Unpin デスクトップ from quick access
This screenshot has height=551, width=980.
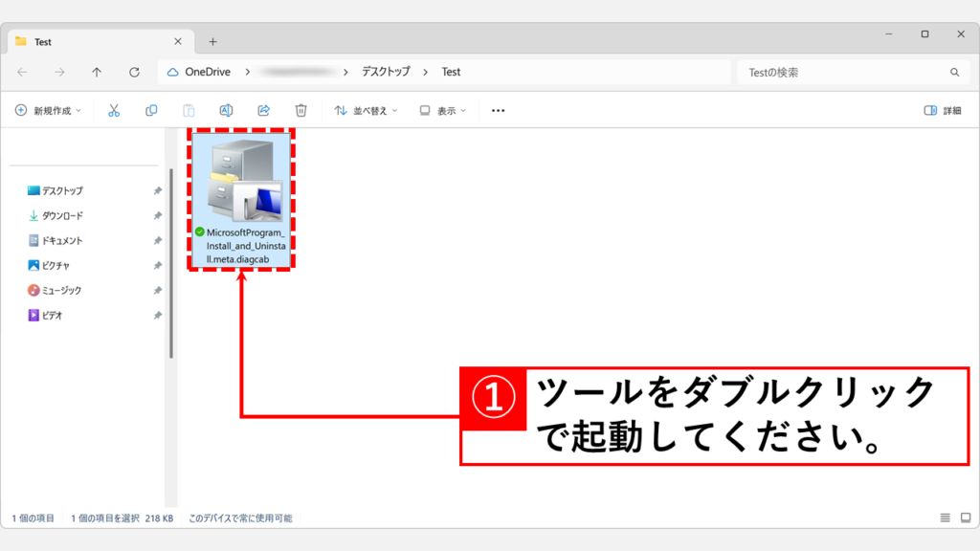158,190
